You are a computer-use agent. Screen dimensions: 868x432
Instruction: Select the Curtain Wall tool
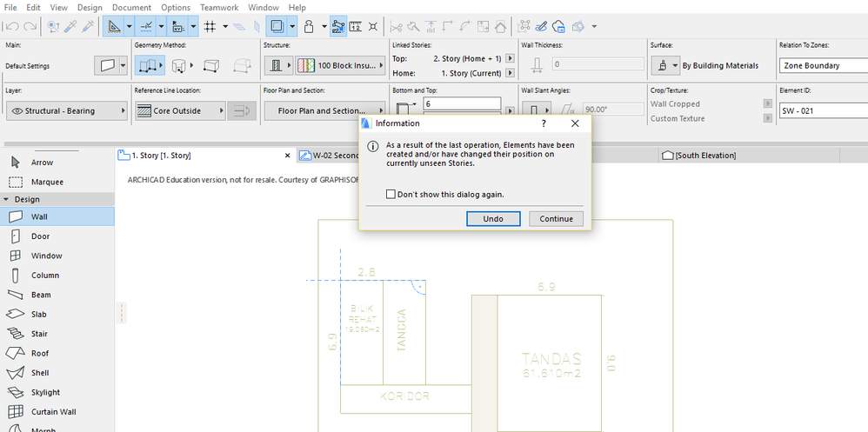(57, 411)
